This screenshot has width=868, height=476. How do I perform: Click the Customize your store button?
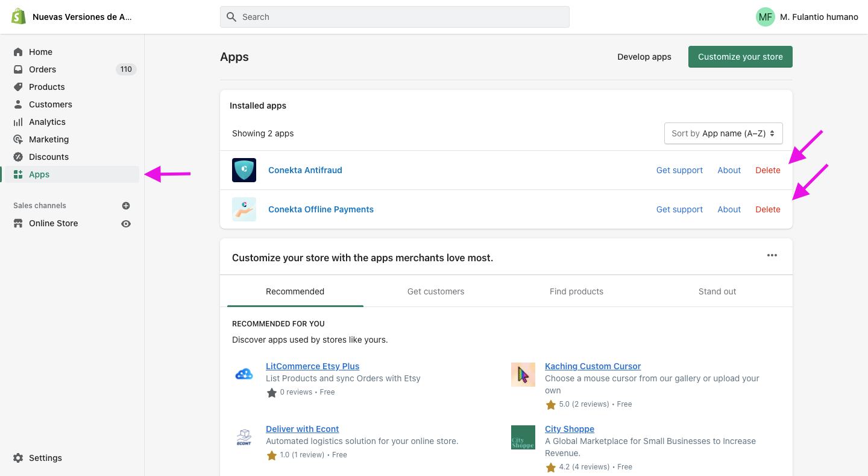[x=740, y=57]
